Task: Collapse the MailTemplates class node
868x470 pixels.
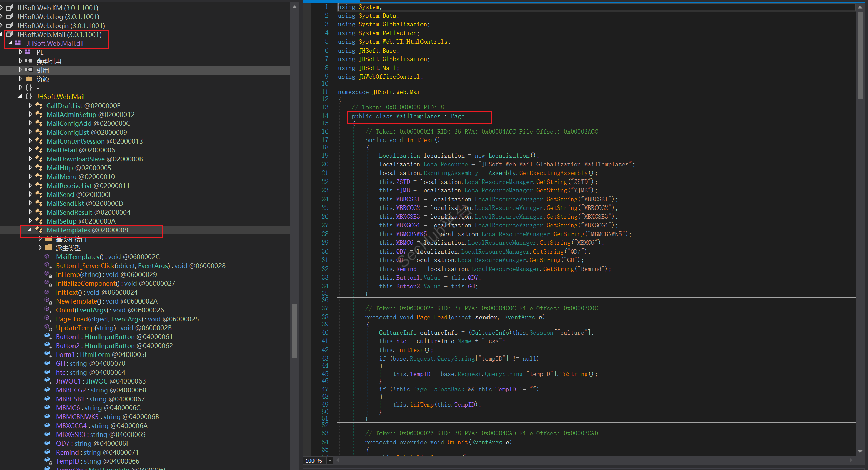Action: [x=30, y=230]
